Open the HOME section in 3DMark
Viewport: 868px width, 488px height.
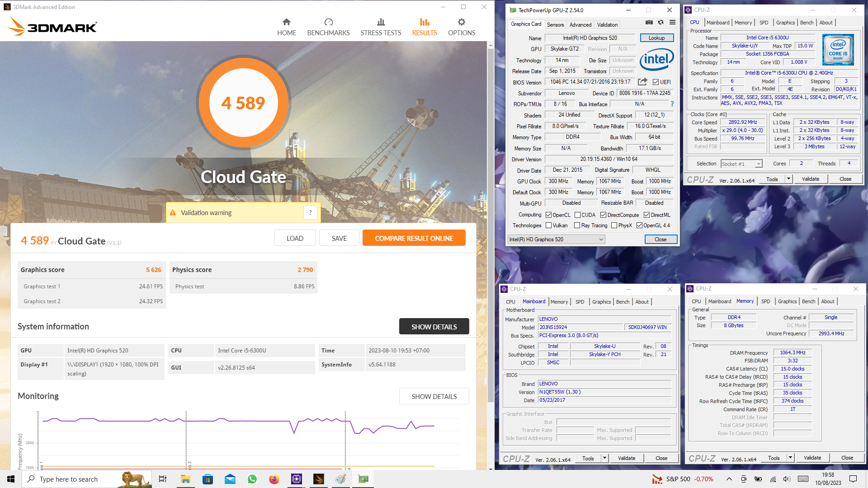(287, 27)
